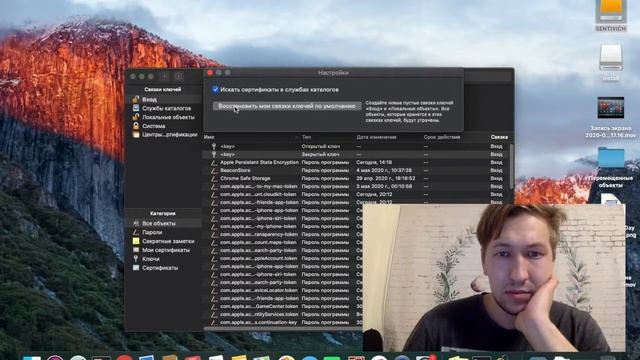Click key icon of Закрытый ключ row
The width and height of the screenshot is (640, 360).
coord(213,154)
